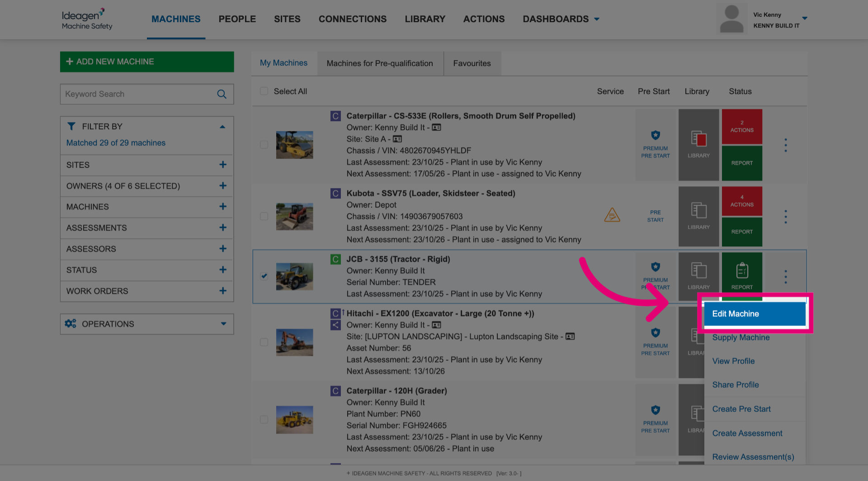Viewport: 868px width, 481px height.
Task: Click owner card icon on Caterpillar CS-533E
Action: coord(436,127)
